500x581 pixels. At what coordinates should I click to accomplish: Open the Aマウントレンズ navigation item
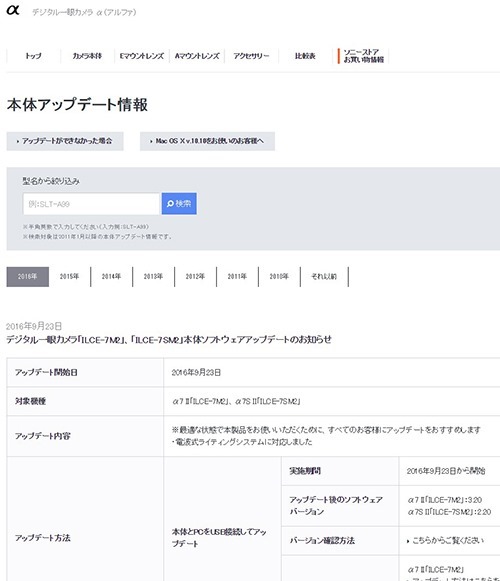(x=197, y=56)
